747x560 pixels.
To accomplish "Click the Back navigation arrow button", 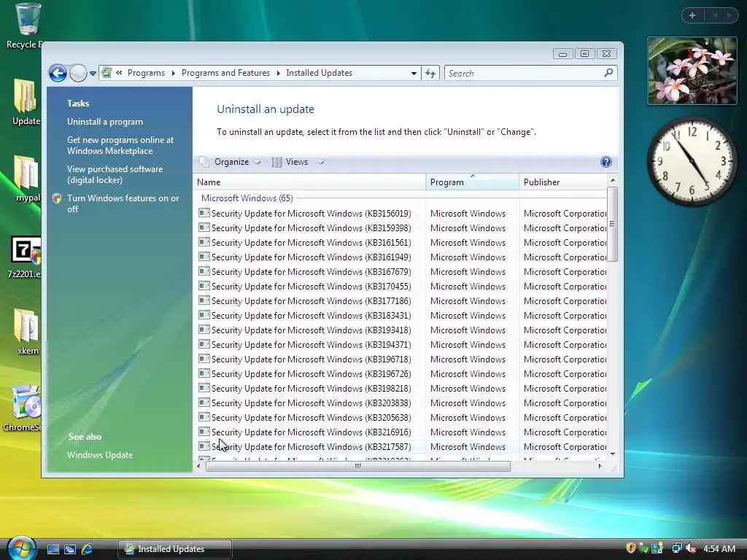I will 58,73.
